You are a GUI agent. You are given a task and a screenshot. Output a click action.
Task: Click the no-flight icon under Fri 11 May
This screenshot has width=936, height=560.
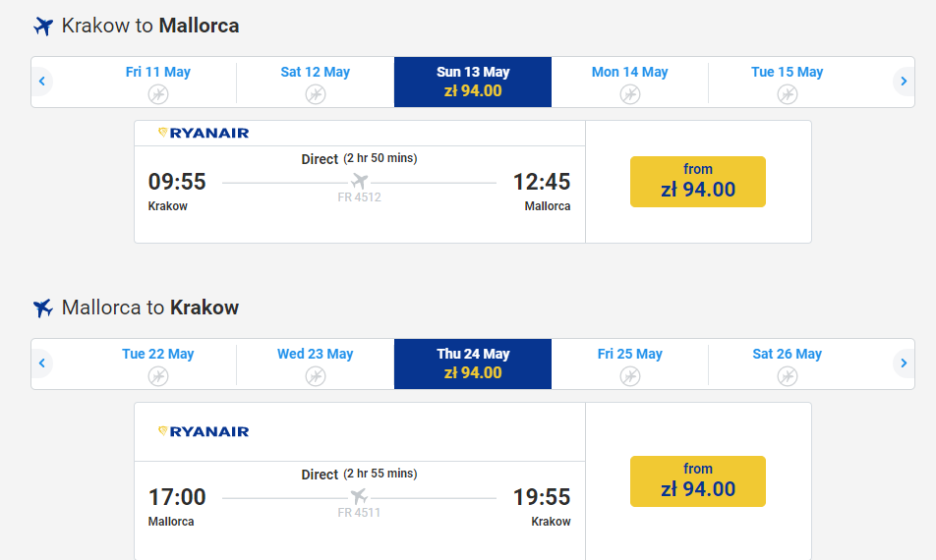click(158, 94)
